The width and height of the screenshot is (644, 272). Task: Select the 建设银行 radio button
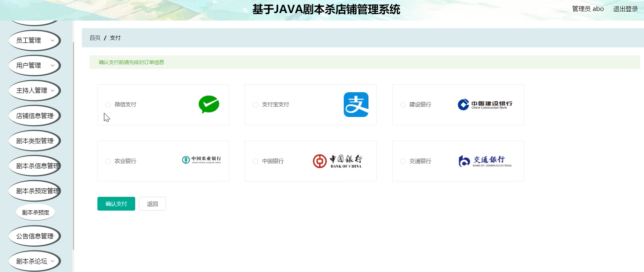tap(403, 105)
